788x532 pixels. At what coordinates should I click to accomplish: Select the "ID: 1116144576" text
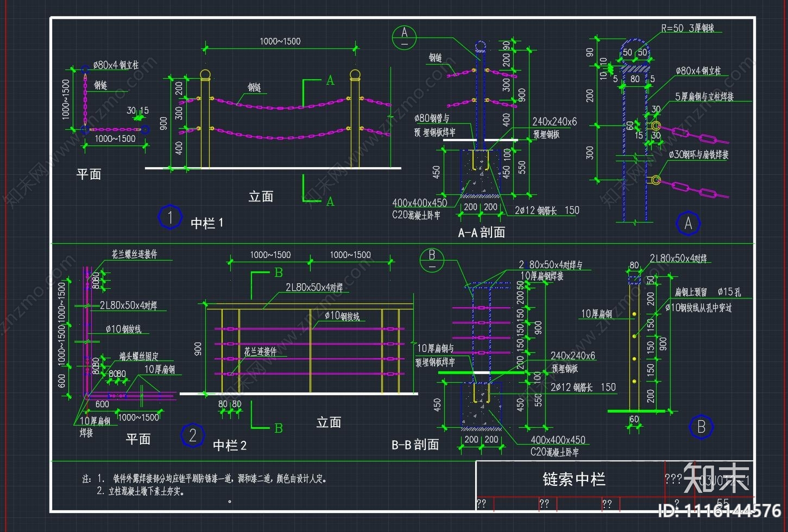pos(720,511)
